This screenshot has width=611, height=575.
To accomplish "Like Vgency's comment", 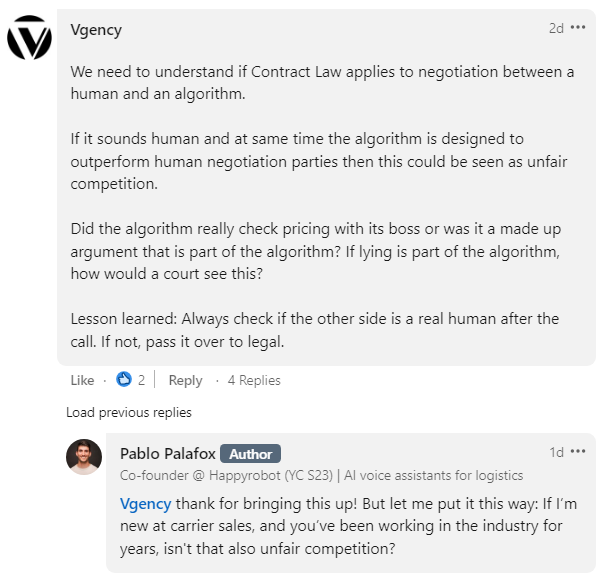I will (x=82, y=380).
